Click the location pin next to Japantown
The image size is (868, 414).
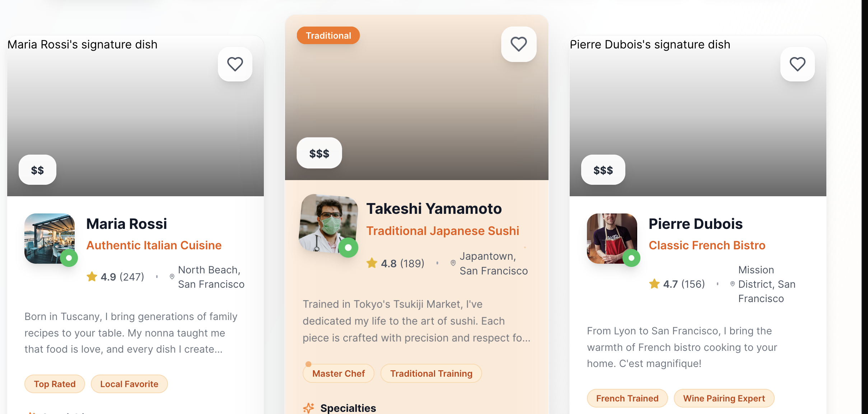click(453, 263)
